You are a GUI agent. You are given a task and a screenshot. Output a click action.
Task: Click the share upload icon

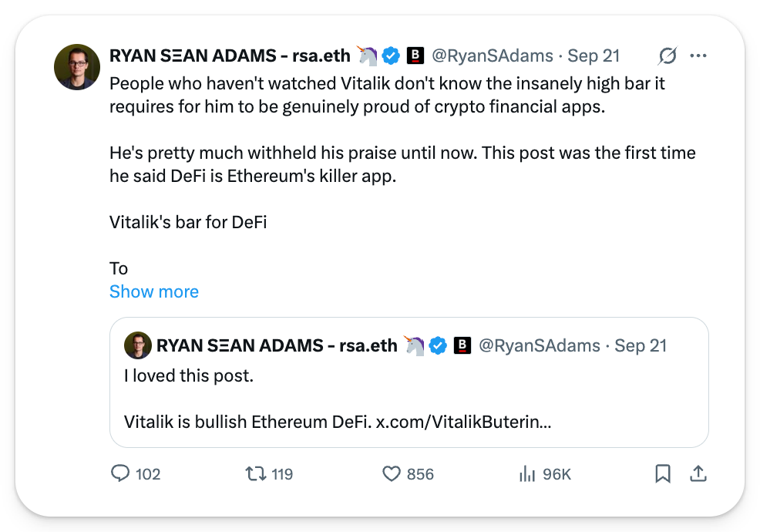[698, 473]
